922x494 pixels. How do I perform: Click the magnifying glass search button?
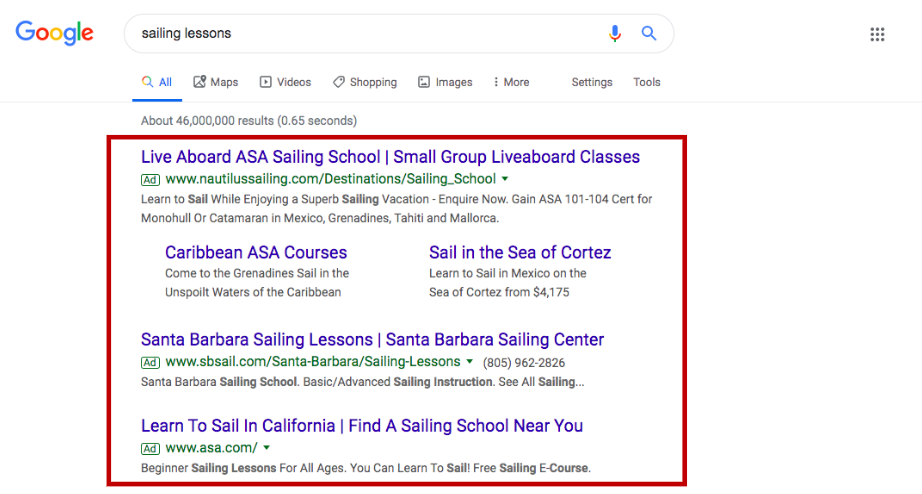tap(649, 33)
